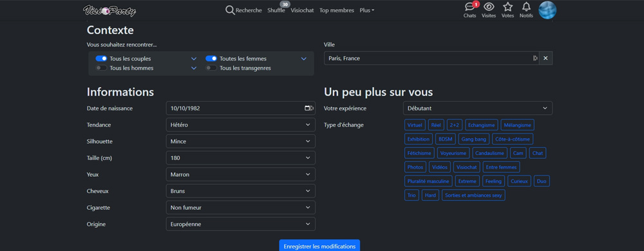This screenshot has height=251, width=644.
Task: Select the Visiochat exchange tag
Action: (467, 167)
